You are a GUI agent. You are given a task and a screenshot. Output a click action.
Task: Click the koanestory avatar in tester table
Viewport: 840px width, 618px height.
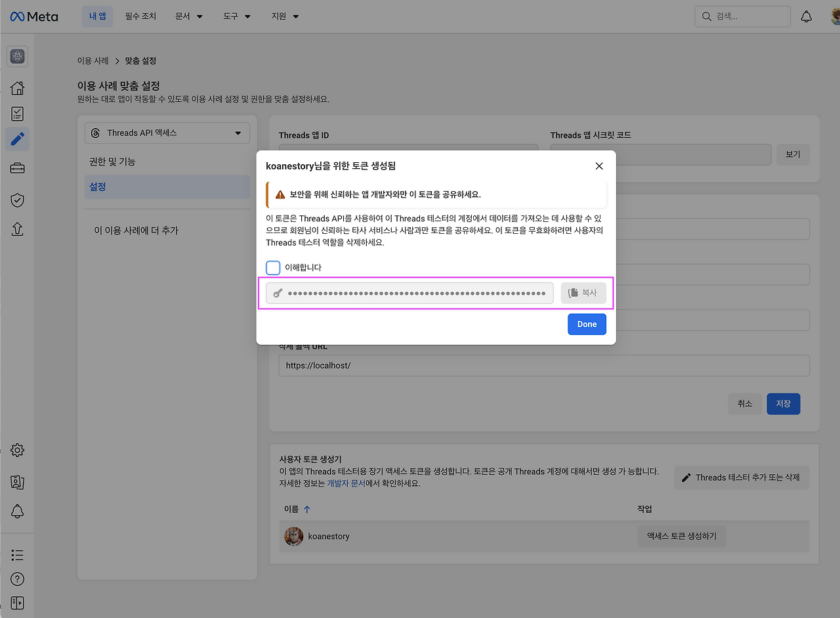click(294, 536)
